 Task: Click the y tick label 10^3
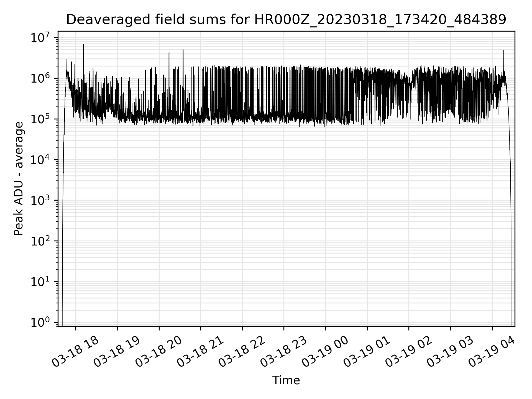click(x=40, y=200)
